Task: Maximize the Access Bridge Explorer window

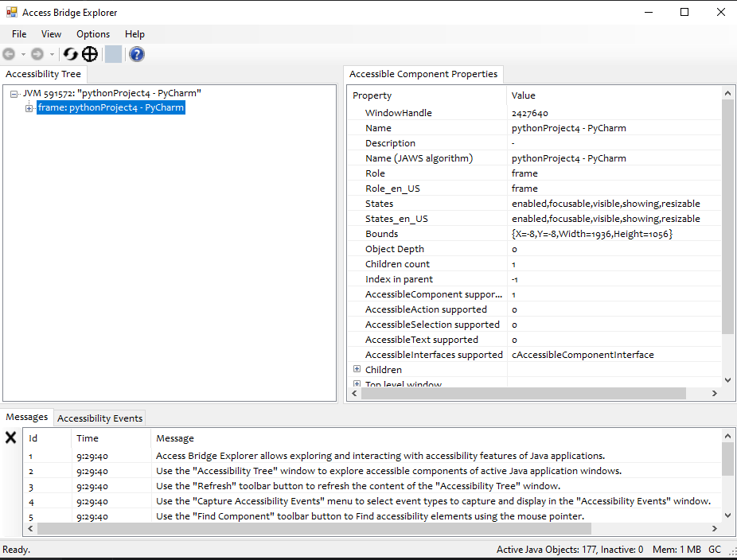Action: coord(684,12)
